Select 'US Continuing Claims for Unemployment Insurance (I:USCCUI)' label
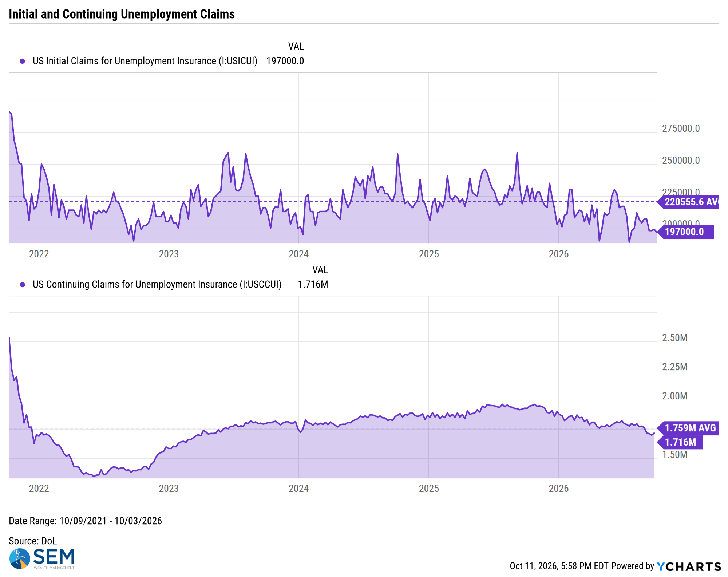 [x=157, y=284]
